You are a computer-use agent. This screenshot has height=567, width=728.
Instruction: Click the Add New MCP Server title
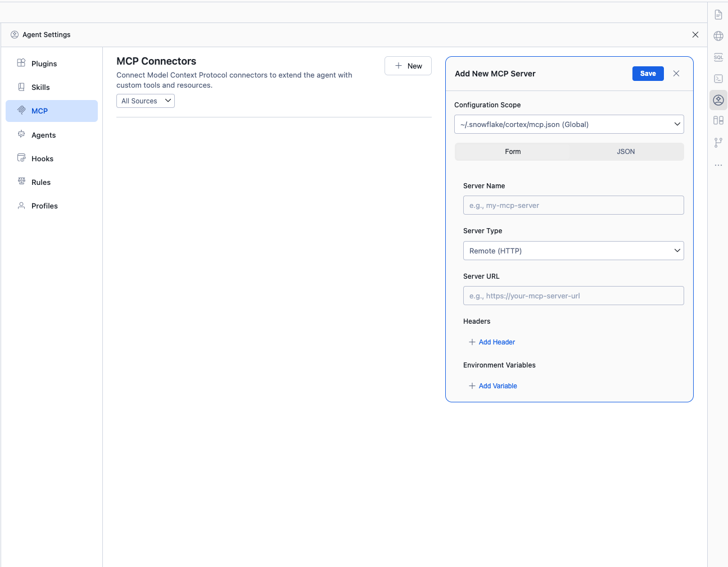click(x=495, y=74)
